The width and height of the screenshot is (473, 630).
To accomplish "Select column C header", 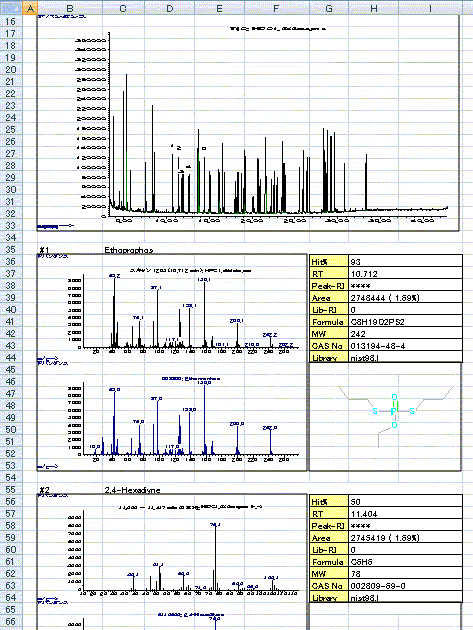I will click(x=123, y=8).
